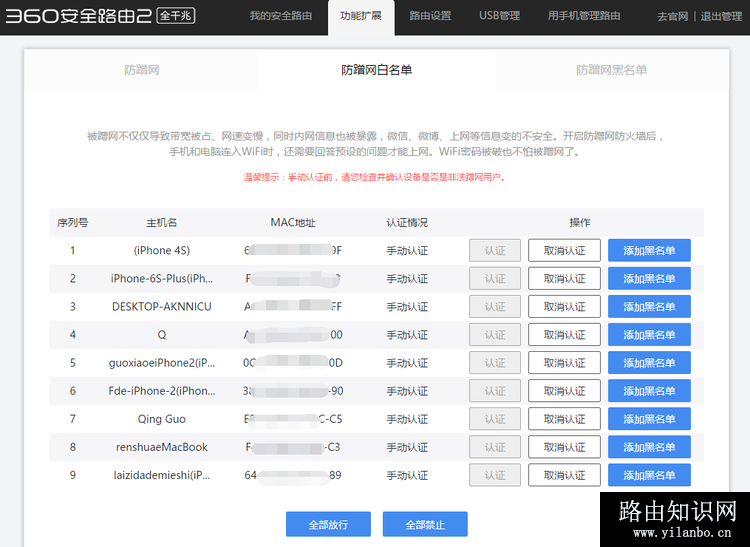Click 取消认证 for (iPhone 4S)
This screenshot has height=547, width=750.
coord(564,251)
